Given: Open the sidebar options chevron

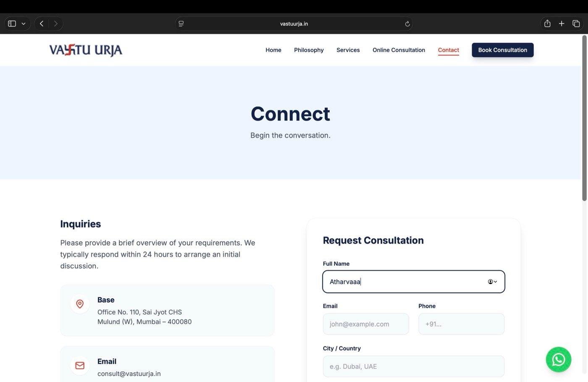Looking at the screenshot, I should pos(24,24).
